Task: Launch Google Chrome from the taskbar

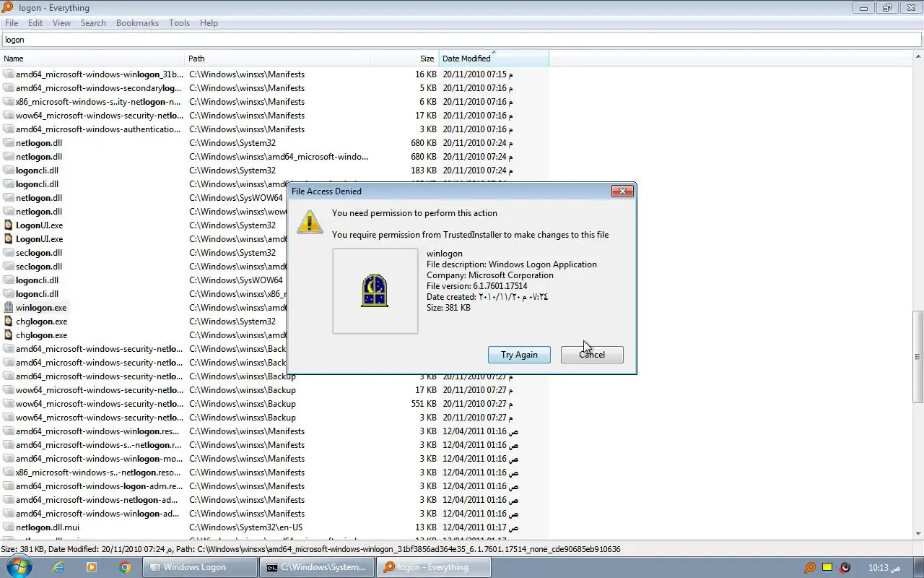Action: (x=125, y=567)
